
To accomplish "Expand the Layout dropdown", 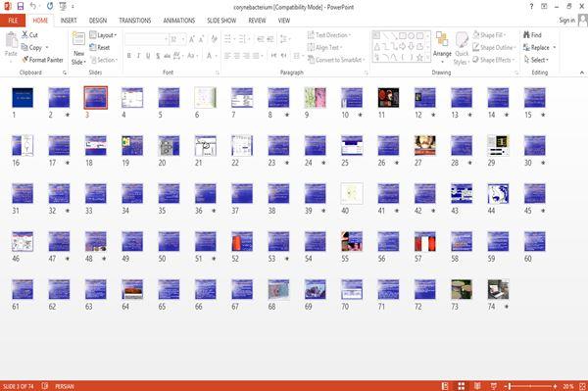I will [103, 35].
